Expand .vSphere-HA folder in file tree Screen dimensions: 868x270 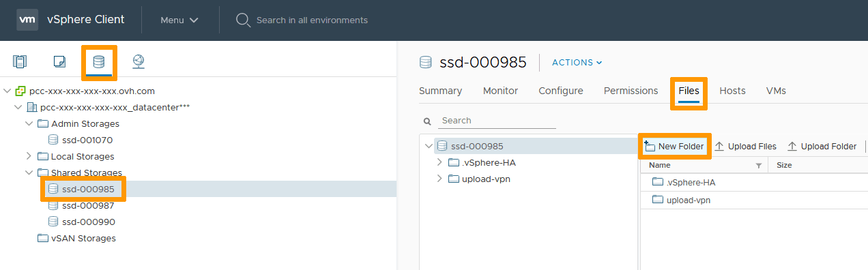coord(439,162)
